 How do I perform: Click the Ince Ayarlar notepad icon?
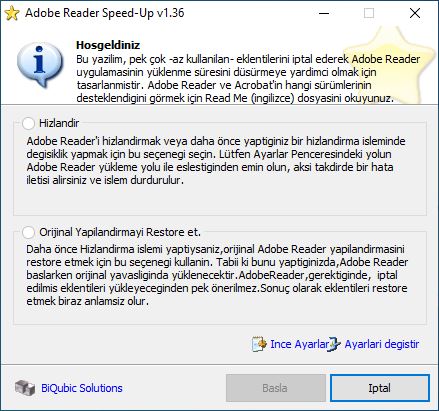click(259, 344)
